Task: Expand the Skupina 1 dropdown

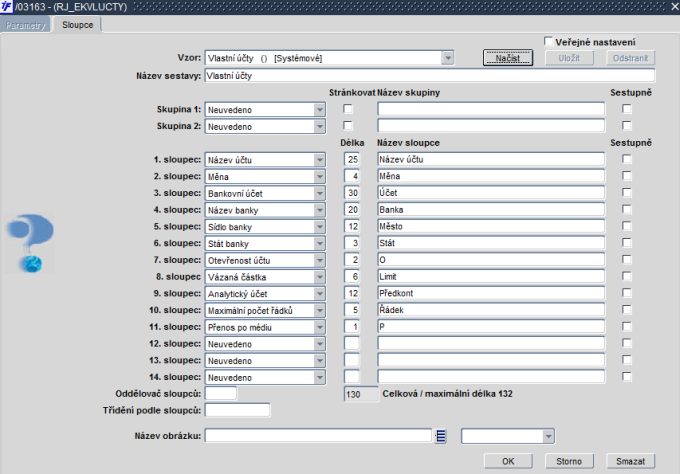Action: (x=320, y=110)
